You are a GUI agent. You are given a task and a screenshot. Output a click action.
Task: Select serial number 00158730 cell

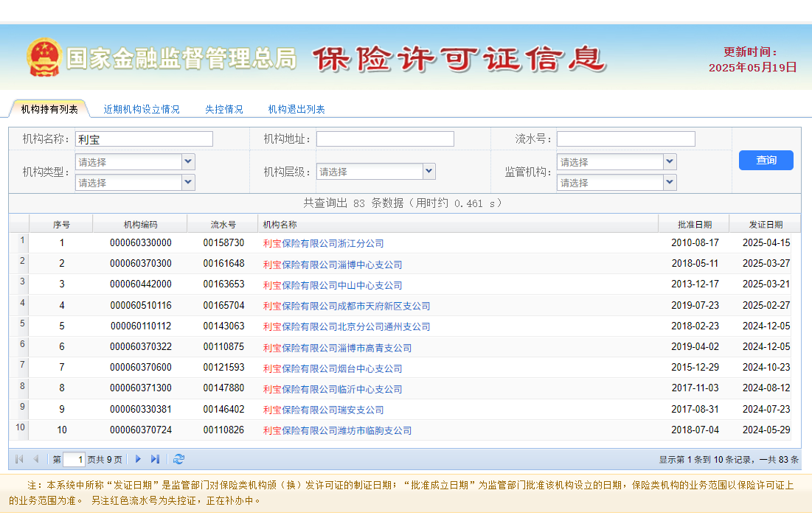(x=223, y=242)
